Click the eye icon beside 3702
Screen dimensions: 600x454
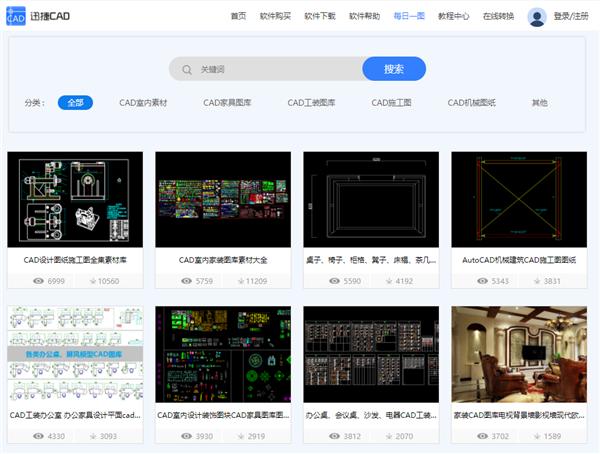point(483,436)
